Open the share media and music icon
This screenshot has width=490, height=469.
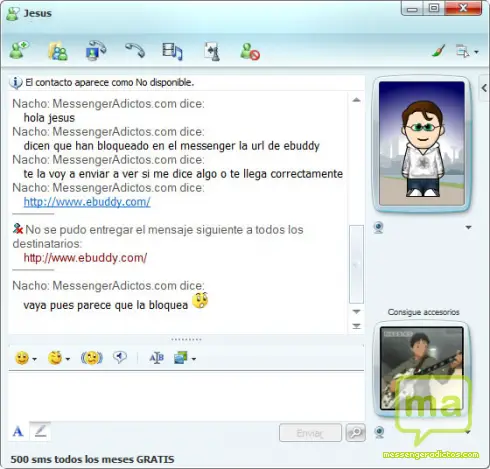pos(172,51)
